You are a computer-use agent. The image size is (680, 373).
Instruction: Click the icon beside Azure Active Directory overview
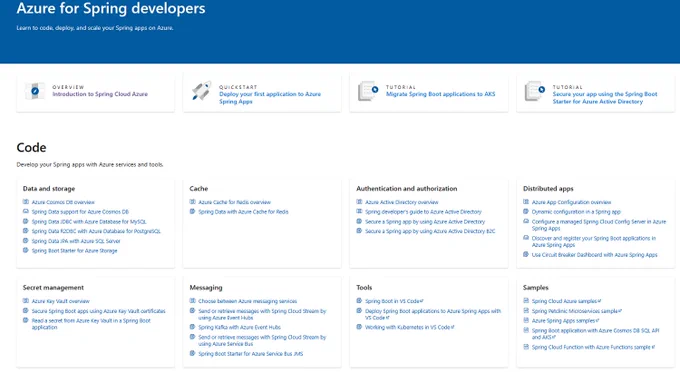359,202
